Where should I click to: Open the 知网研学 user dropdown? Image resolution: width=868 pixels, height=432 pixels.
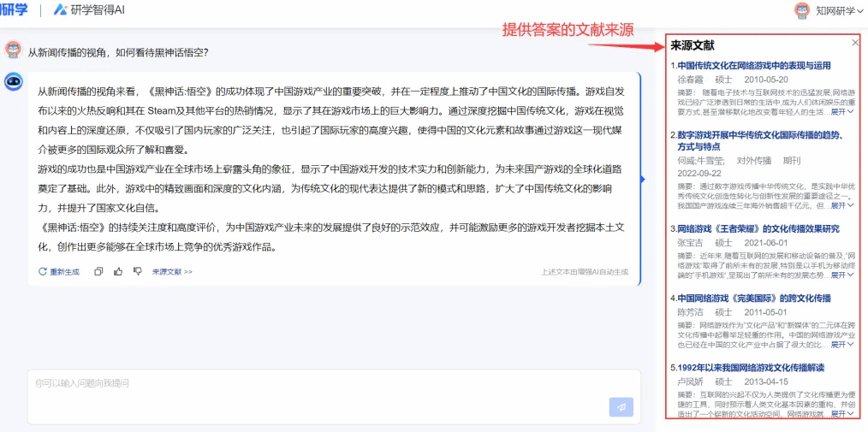pyautogui.click(x=839, y=11)
